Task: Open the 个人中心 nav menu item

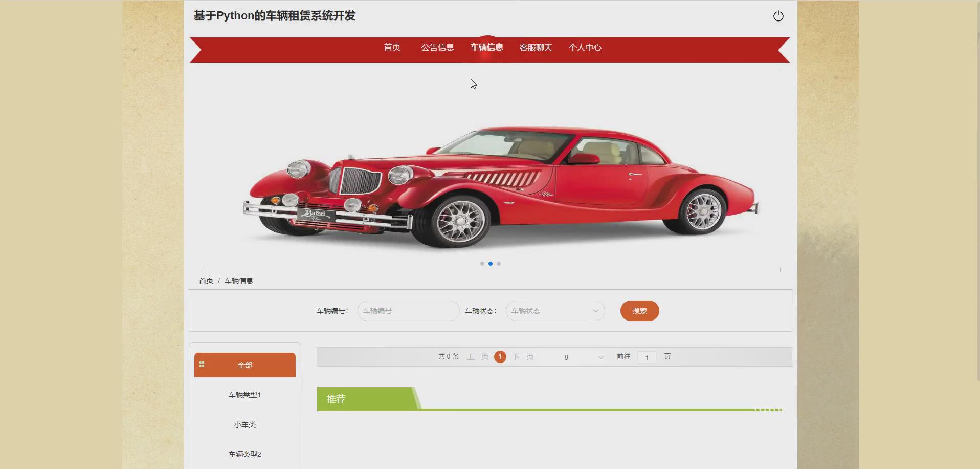Action: pos(585,47)
